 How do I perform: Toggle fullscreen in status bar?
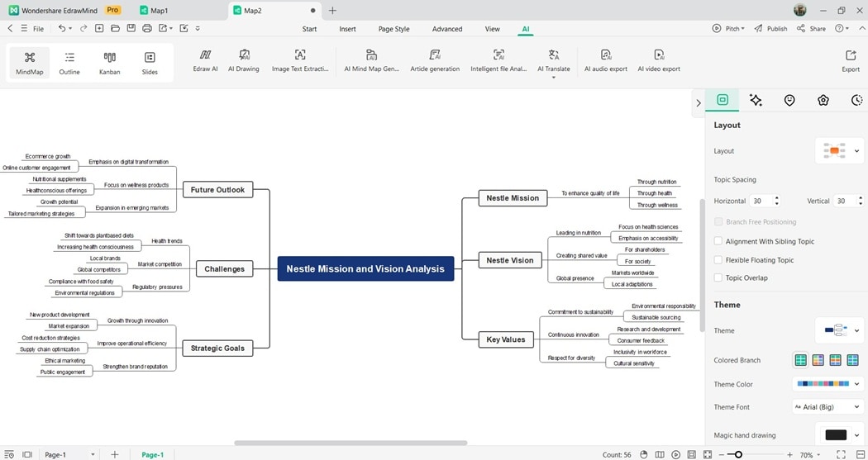coord(841,454)
